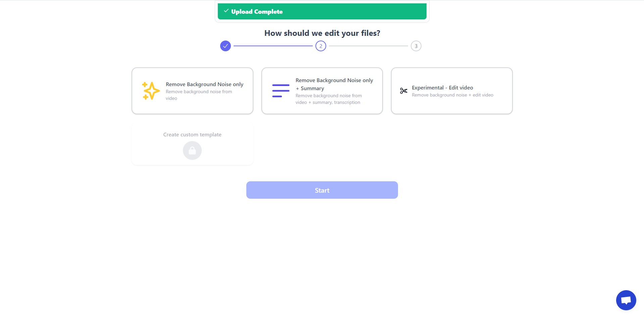Click the grey progress line toward step 3

coord(368,46)
